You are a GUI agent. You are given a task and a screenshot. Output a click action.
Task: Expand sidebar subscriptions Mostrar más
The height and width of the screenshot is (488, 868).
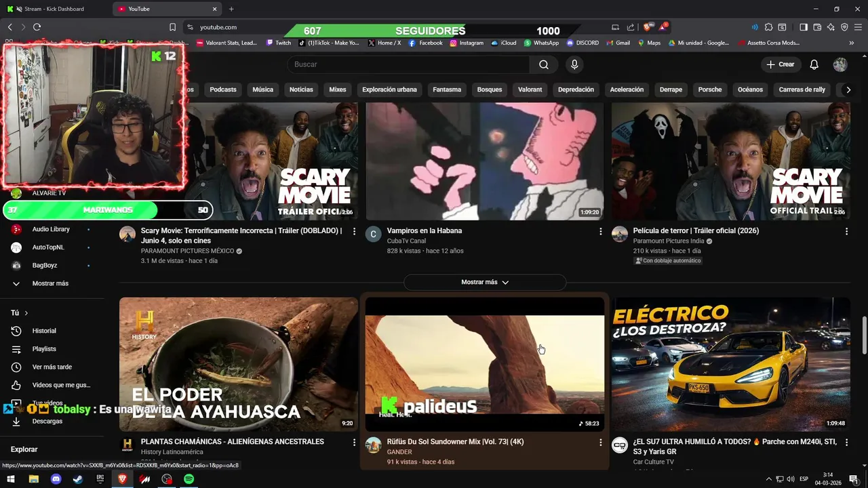click(50, 283)
